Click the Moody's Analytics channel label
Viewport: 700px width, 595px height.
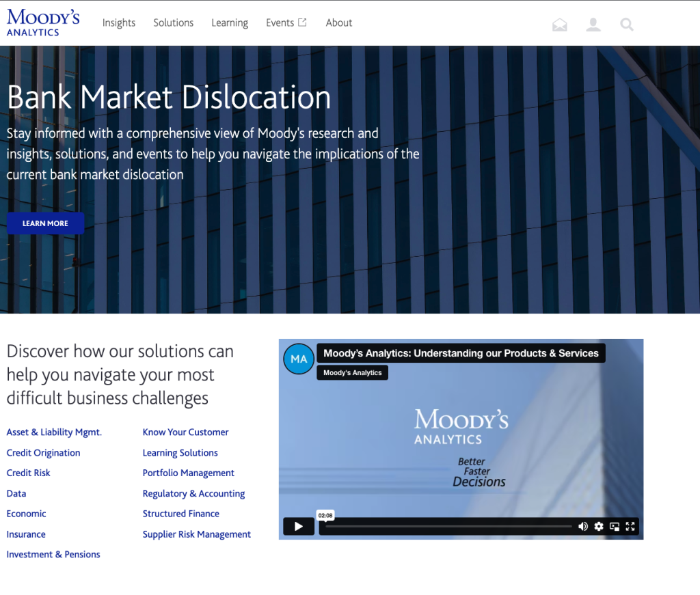(x=352, y=373)
